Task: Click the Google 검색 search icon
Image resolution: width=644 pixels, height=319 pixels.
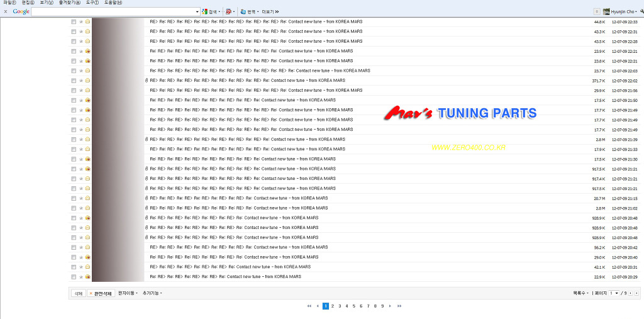Action: pyautogui.click(x=204, y=11)
